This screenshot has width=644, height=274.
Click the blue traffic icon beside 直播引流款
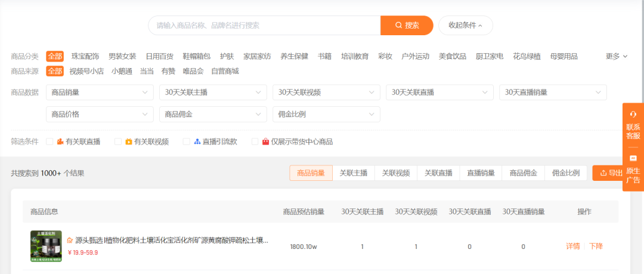pyautogui.click(x=197, y=142)
